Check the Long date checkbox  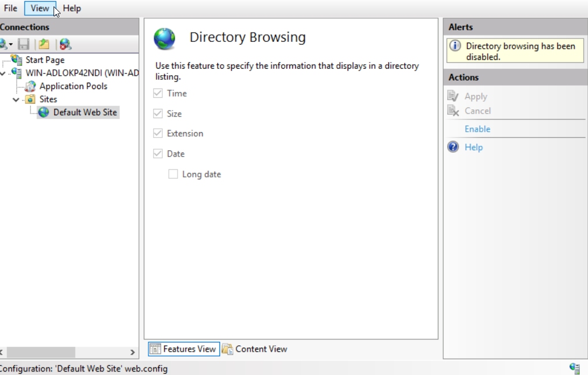[x=173, y=174]
